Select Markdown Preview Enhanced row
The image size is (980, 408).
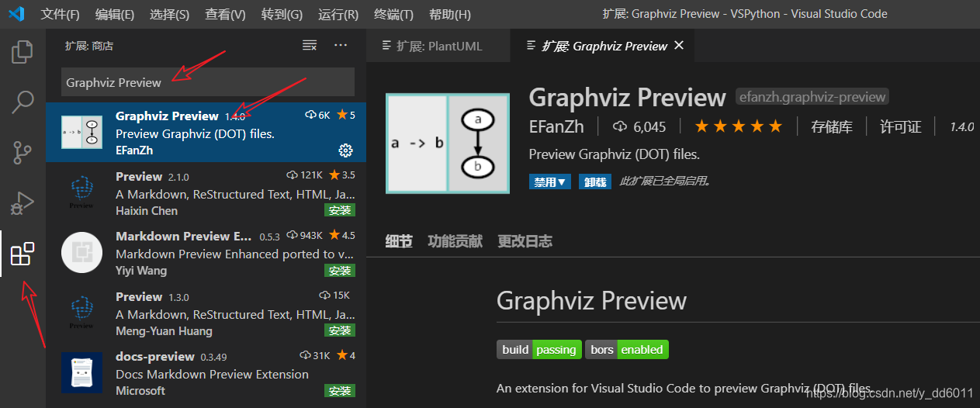206,253
